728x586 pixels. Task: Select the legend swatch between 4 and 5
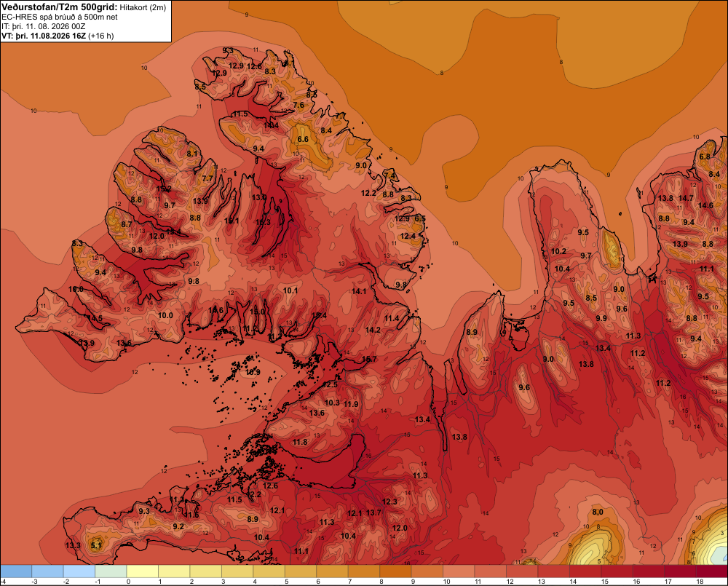tap(269, 571)
